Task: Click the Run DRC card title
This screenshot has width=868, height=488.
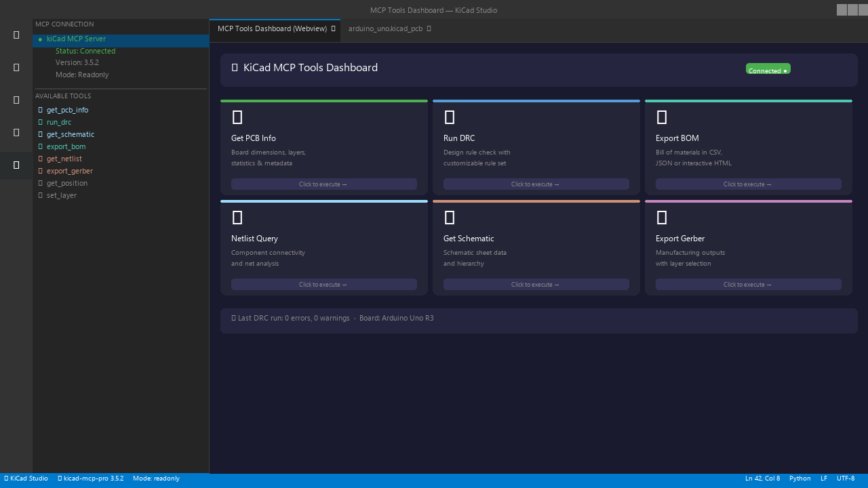Action: pos(459,138)
